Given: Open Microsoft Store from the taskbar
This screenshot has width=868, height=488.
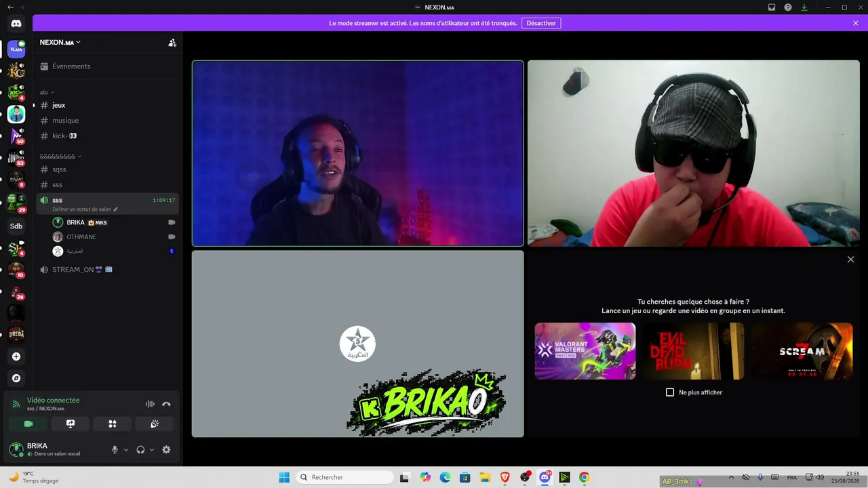Looking at the screenshot, I should point(465,477).
